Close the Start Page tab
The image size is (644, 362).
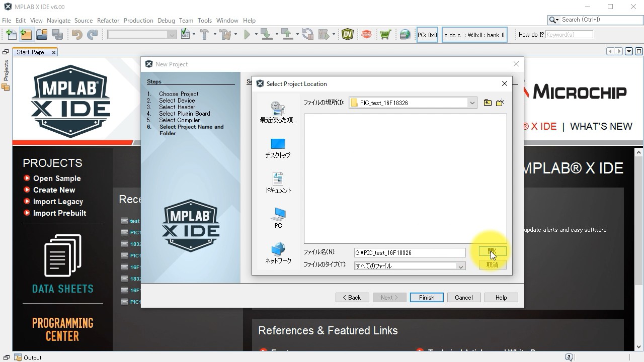click(54, 52)
